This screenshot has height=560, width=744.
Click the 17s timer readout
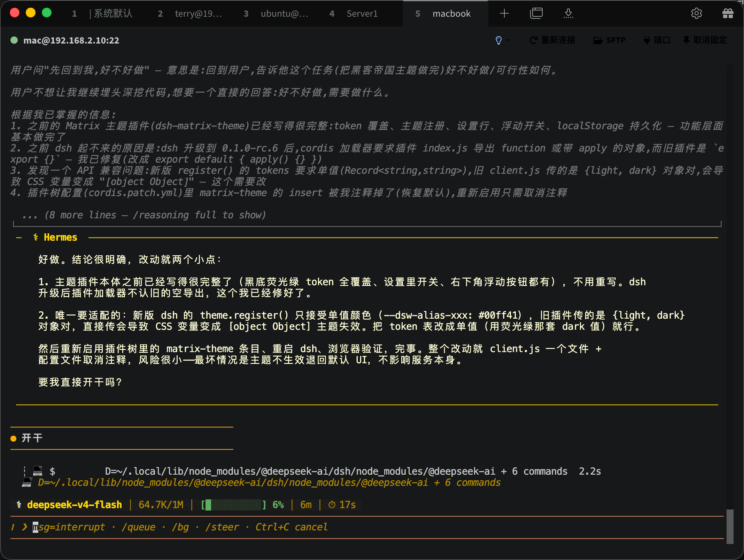coord(348,505)
